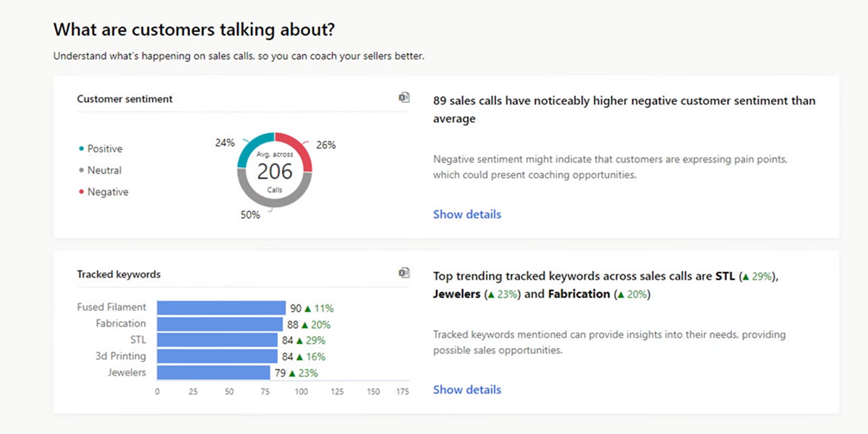Open Show details under trending keywords insight

click(467, 389)
